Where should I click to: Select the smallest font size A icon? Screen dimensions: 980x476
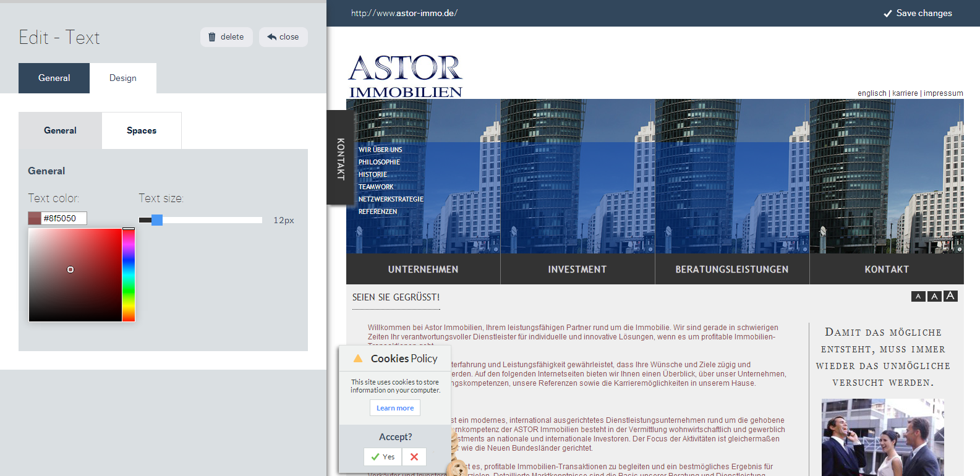(918, 297)
